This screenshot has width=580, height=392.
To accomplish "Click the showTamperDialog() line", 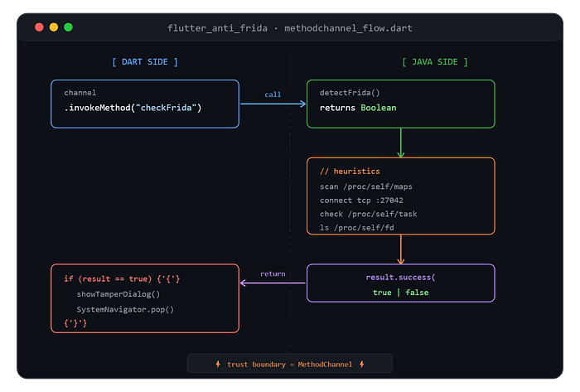I will 118,294.
